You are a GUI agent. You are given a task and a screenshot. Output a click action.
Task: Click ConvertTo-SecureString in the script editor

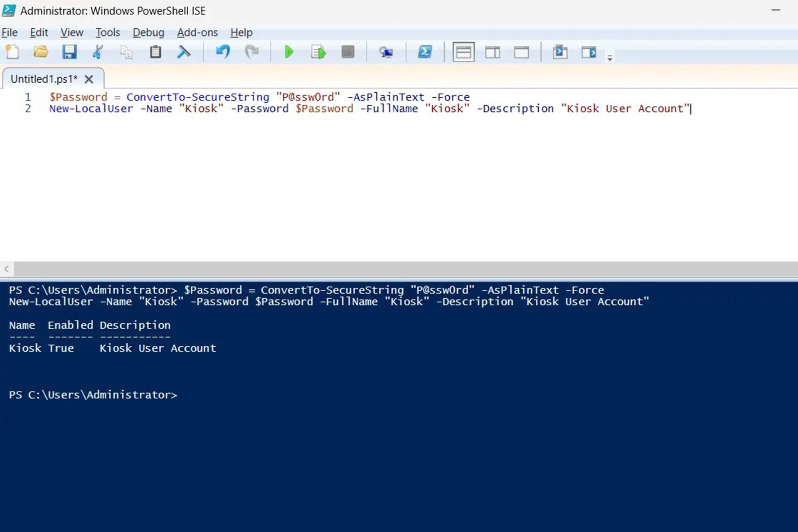[198, 97]
